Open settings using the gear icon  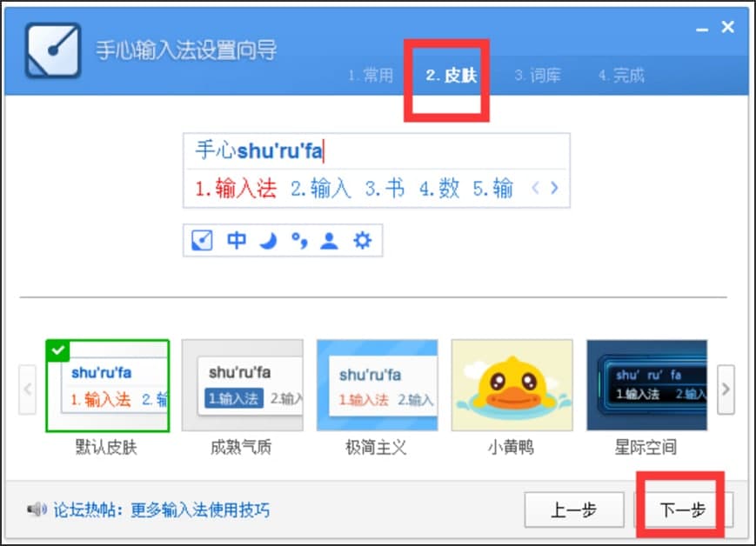pos(360,241)
